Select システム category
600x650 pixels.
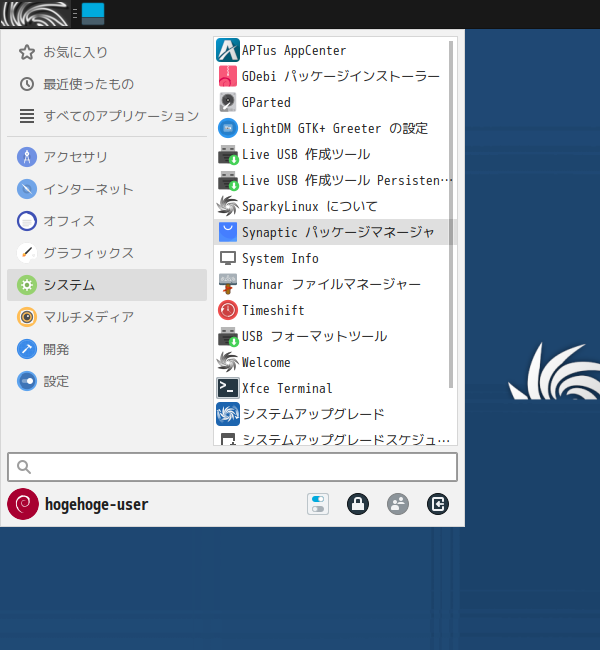pos(107,285)
